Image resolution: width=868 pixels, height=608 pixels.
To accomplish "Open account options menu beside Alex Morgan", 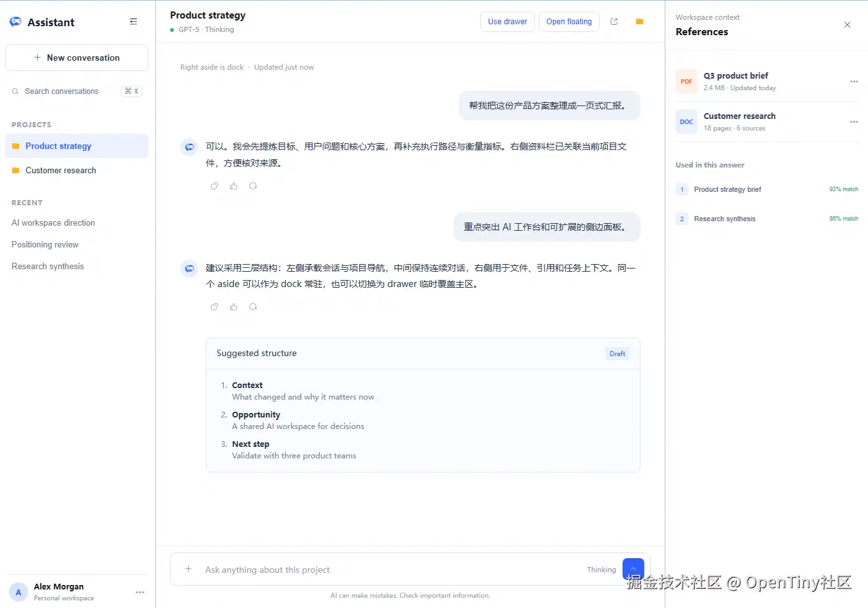I will (140, 592).
